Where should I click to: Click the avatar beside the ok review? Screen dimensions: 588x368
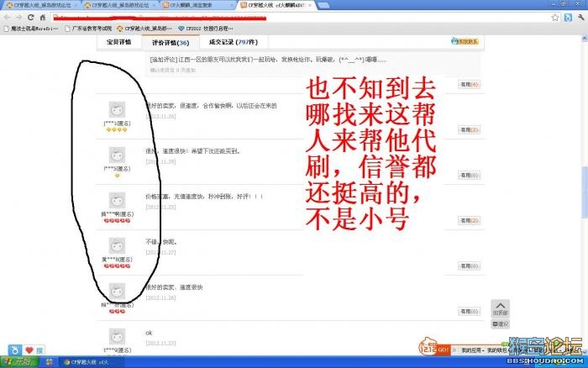tap(117, 336)
